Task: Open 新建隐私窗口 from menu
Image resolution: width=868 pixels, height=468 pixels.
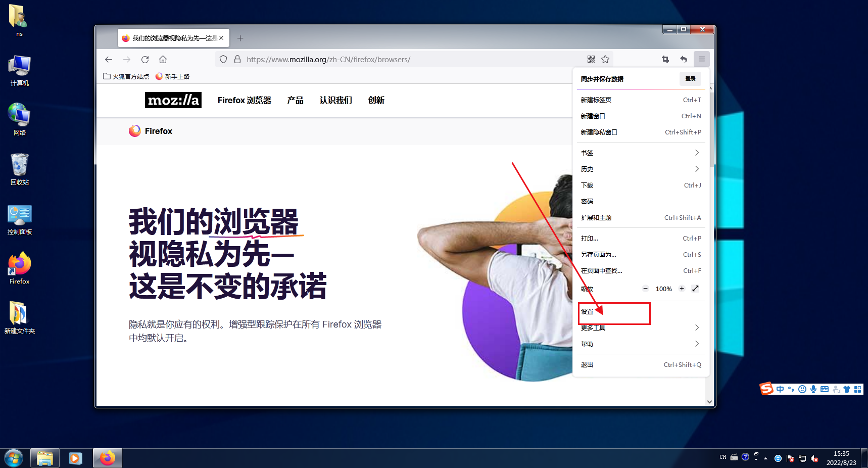Action: tap(641, 132)
